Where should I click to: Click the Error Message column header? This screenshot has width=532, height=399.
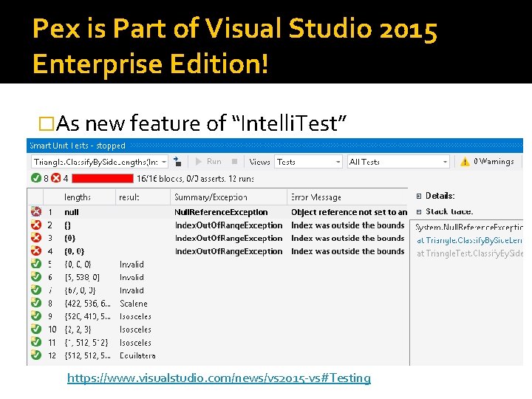[316, 197]
